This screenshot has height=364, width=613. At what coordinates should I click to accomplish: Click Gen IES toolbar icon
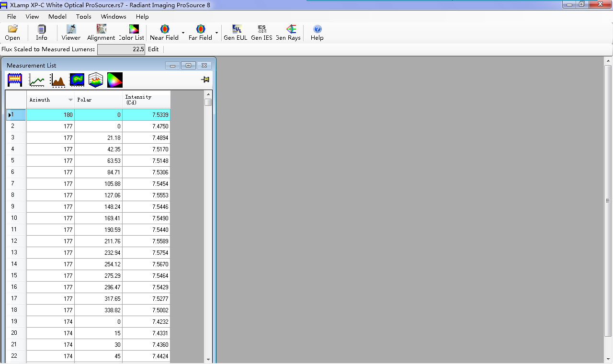coord(261,33)
